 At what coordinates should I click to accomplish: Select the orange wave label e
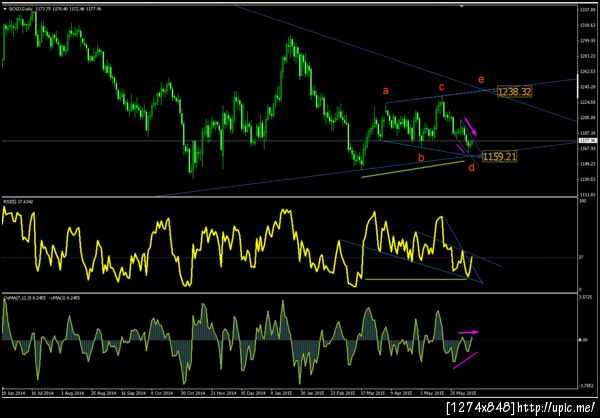click(481, 80)
